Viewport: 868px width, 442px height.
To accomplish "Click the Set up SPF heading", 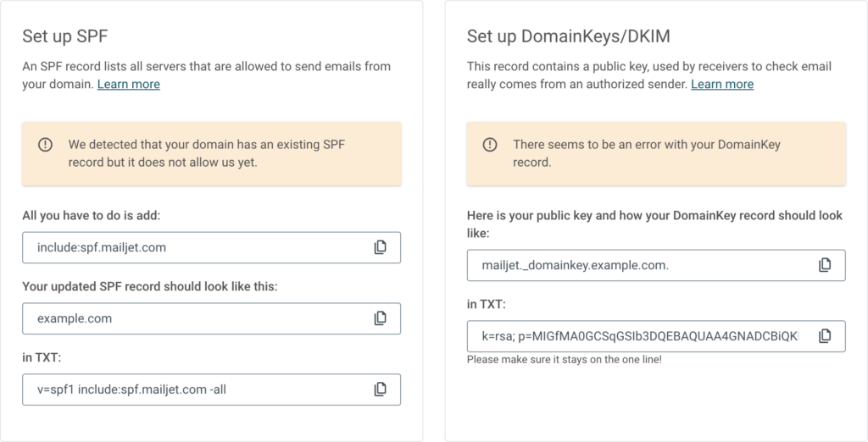I will coord(65,36).
